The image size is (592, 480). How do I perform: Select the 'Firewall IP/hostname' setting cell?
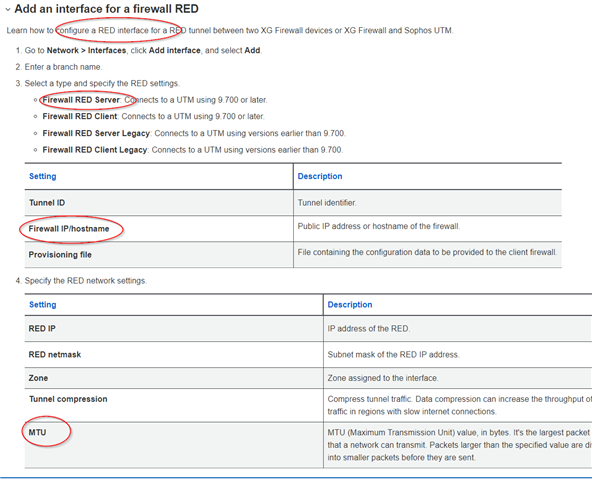(159, 229)
